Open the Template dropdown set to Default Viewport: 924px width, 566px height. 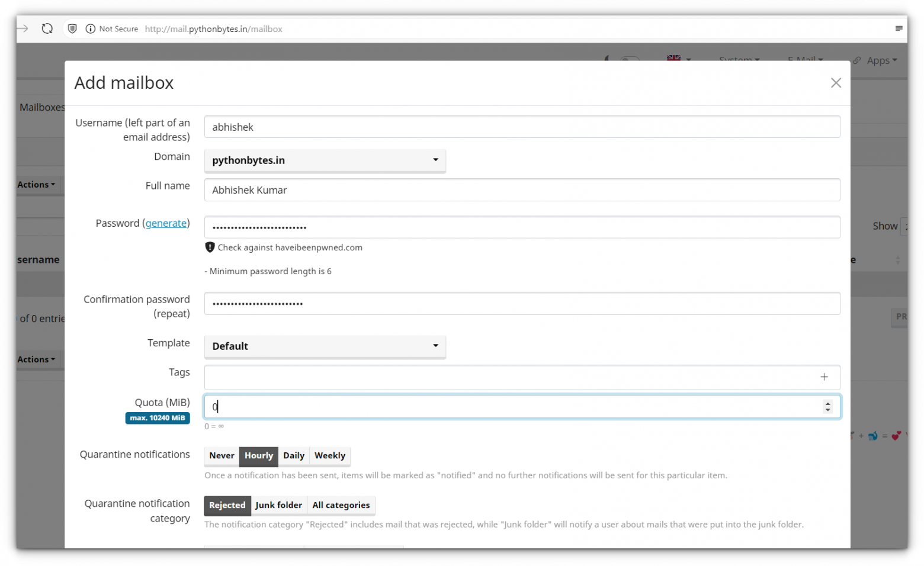325,346
